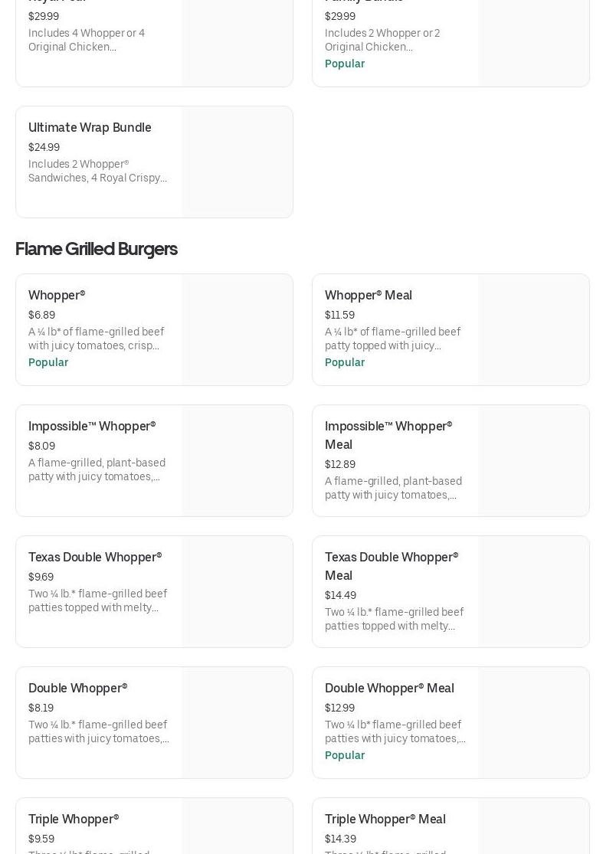
Task: Open the Texas Double Whopper® Meal thumbnail
Action: click(x=533, y=591)
